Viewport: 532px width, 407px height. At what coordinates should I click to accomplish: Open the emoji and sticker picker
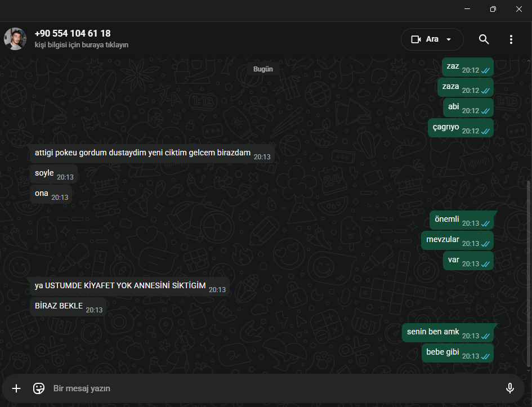[39, 388]
